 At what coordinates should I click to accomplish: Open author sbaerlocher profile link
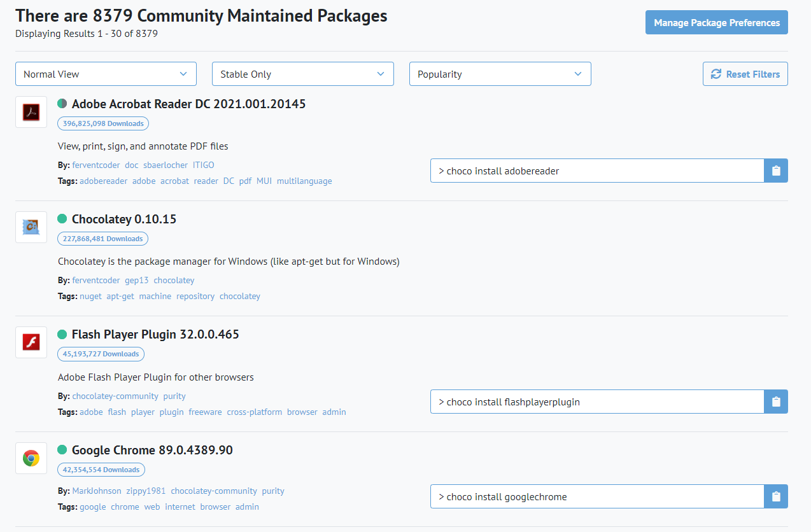coord(166,165)
